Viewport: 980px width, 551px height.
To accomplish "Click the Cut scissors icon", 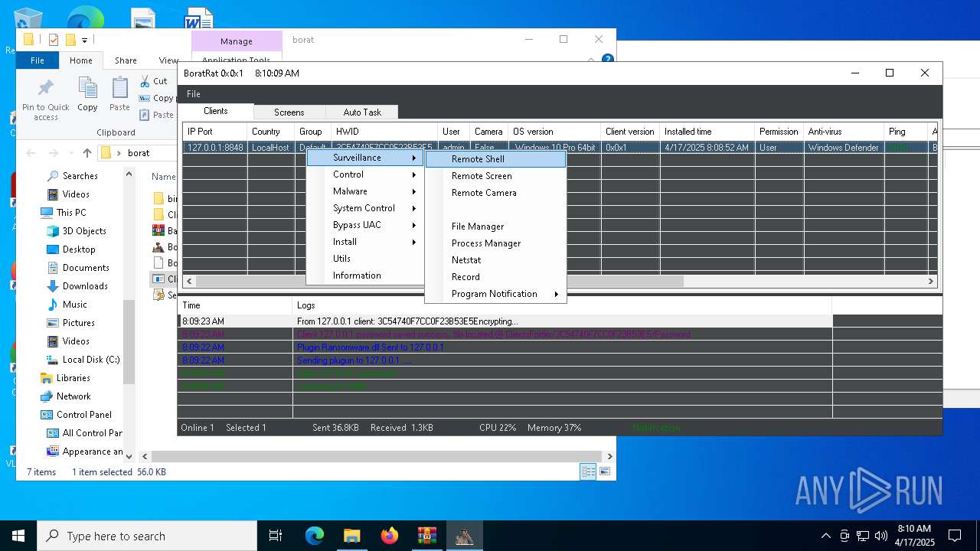I will pos(145,81).
